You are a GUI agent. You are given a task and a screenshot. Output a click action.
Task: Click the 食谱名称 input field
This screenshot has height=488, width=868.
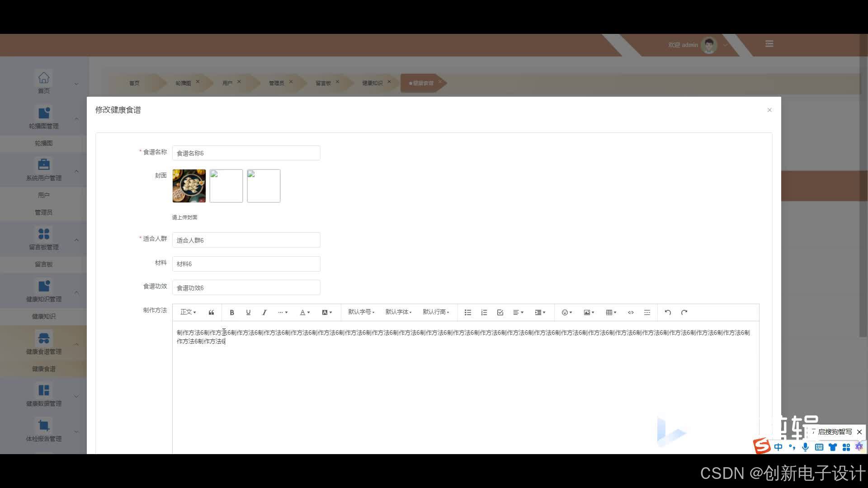coord(246,153)
